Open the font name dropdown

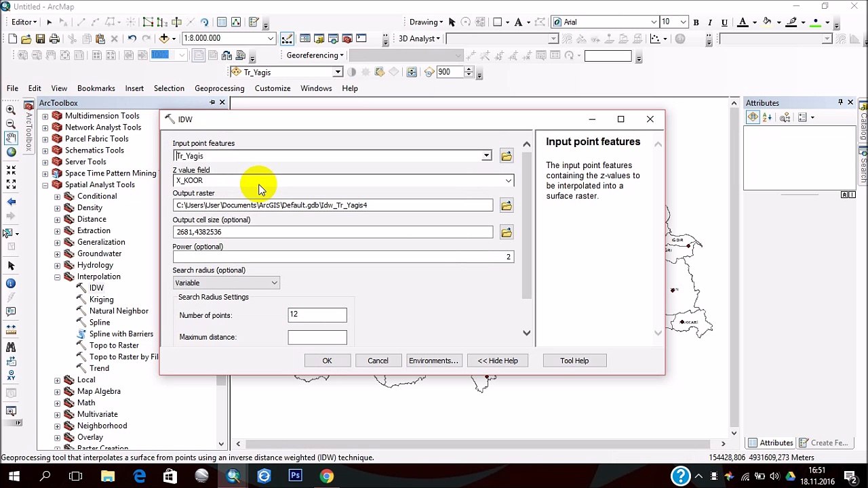[x=653, y=22]
